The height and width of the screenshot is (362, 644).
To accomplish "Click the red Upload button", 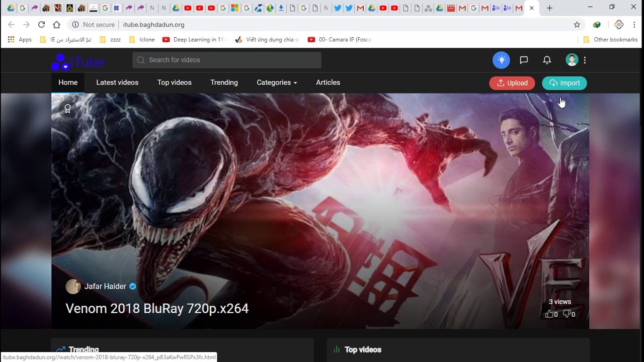I will [512, 83].
